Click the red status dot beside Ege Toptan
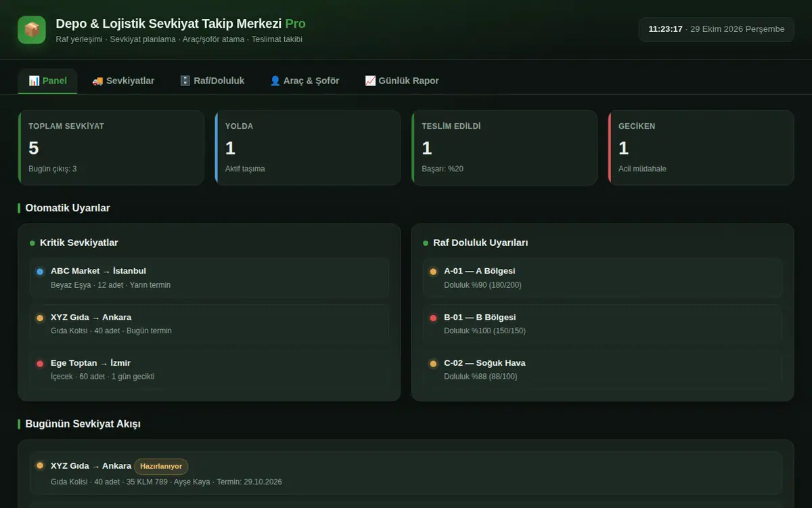 (40, 364)
